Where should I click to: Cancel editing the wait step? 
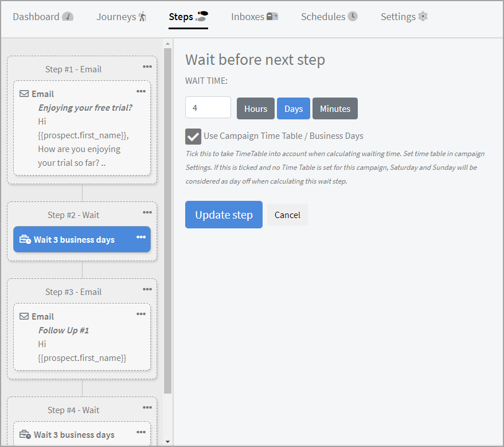click(x=287, y=215)
